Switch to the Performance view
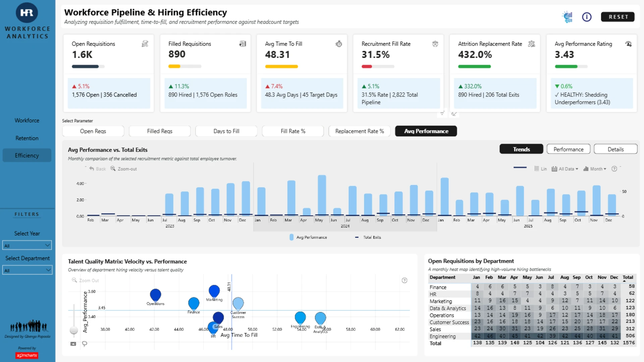This screenshot has width=644, height=362. click(569, 149)
